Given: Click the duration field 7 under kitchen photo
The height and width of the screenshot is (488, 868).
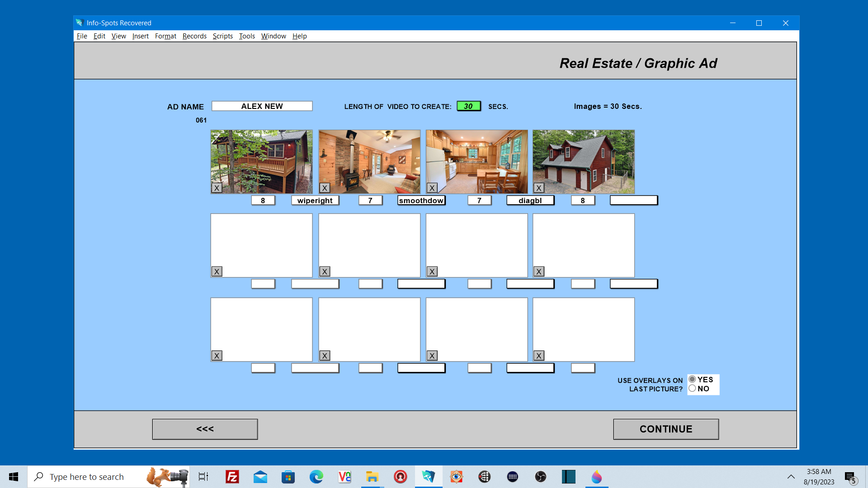Looking at the screenshot, I should point(480,200).
